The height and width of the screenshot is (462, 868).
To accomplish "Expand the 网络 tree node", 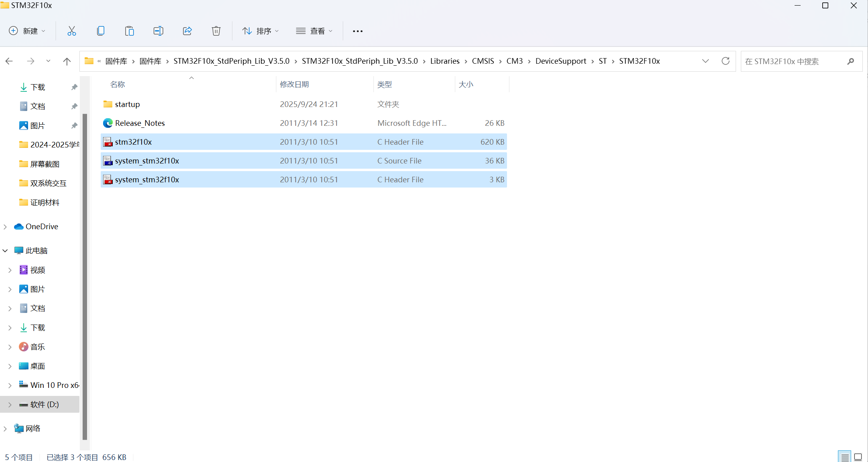I will (5, 429).
